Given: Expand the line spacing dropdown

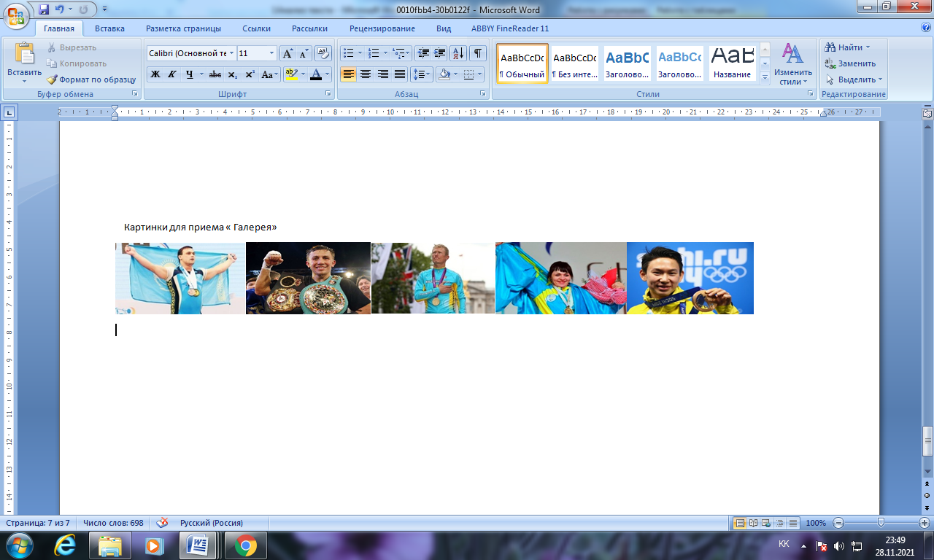Looking at the screenshot, I should click(x=428, y=74).
